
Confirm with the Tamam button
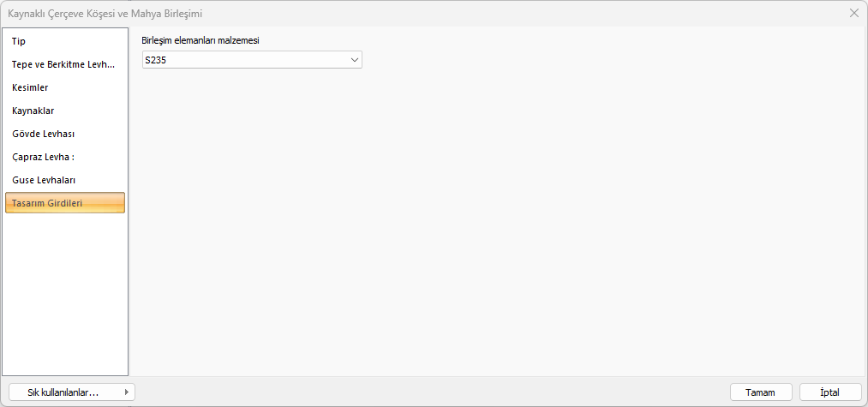(x=761, y=392)
